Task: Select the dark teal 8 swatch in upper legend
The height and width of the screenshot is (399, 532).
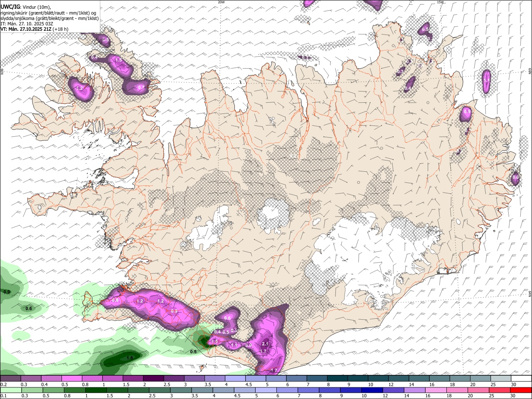Action: pos(337,379)
